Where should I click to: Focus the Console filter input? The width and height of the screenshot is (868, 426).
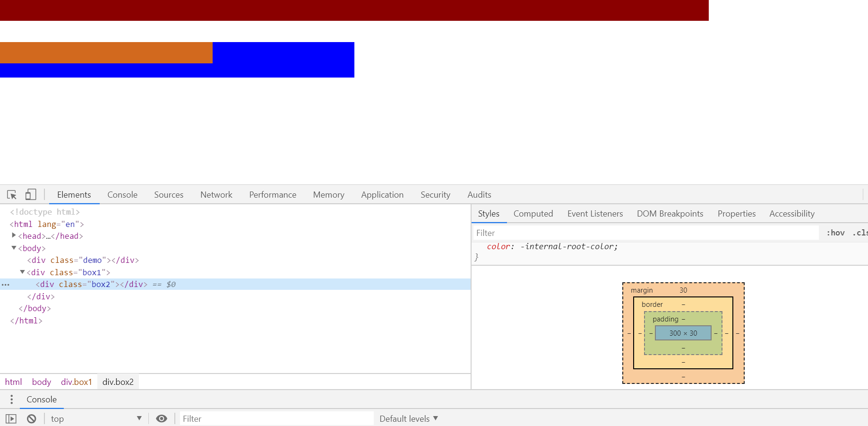276,419
